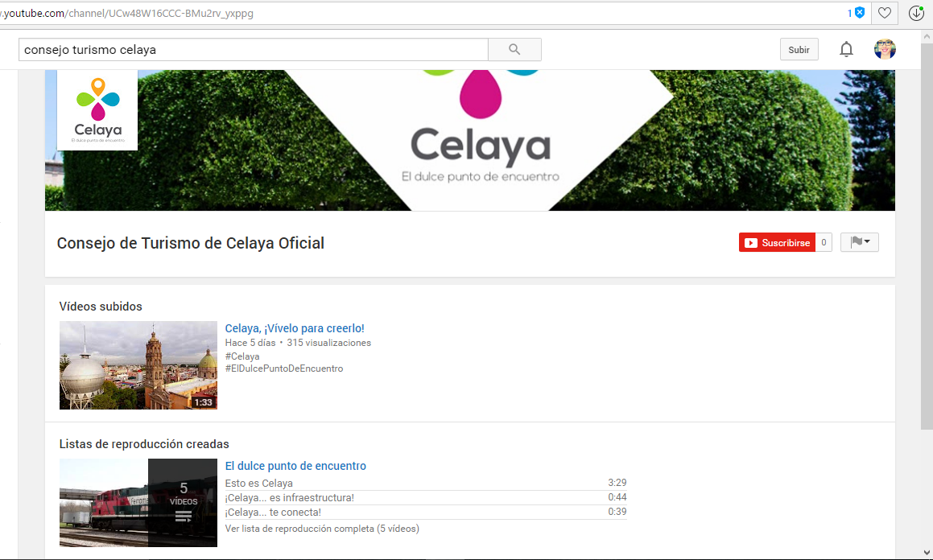Click the Celaya city video thumbnail
Screen dimensions: 933x560
pyautogui.click(x=138, y=365)
